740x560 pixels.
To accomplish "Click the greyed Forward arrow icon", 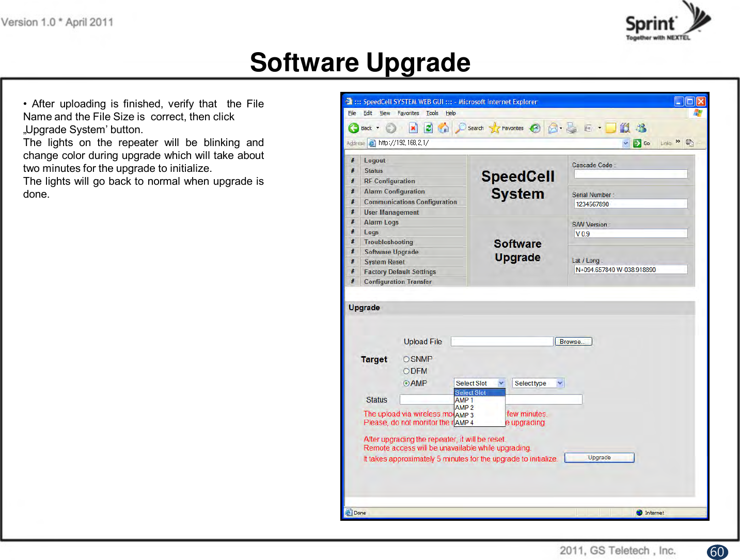I will [x=391, y=128].
